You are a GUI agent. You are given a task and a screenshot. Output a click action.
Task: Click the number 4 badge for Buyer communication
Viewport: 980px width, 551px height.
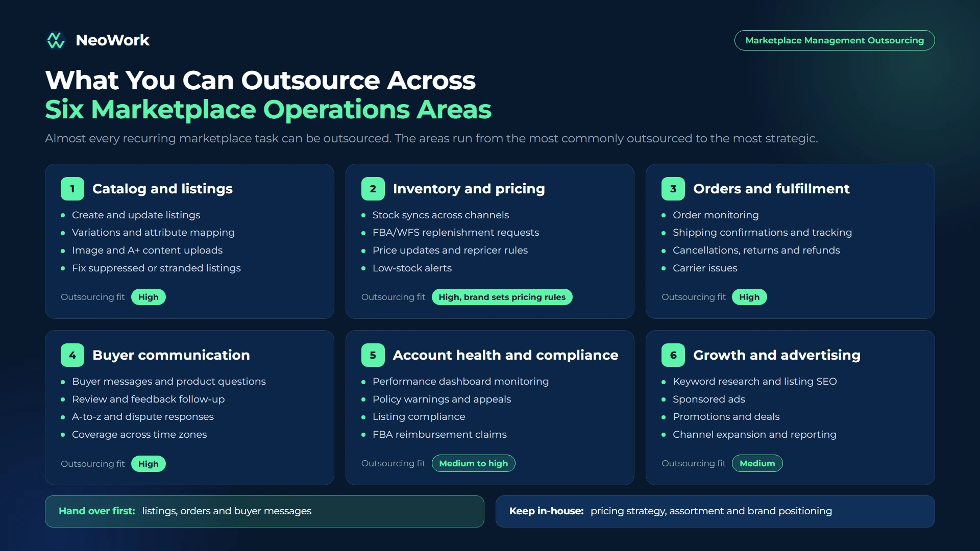pyautogui.click(x=72, y=355)
